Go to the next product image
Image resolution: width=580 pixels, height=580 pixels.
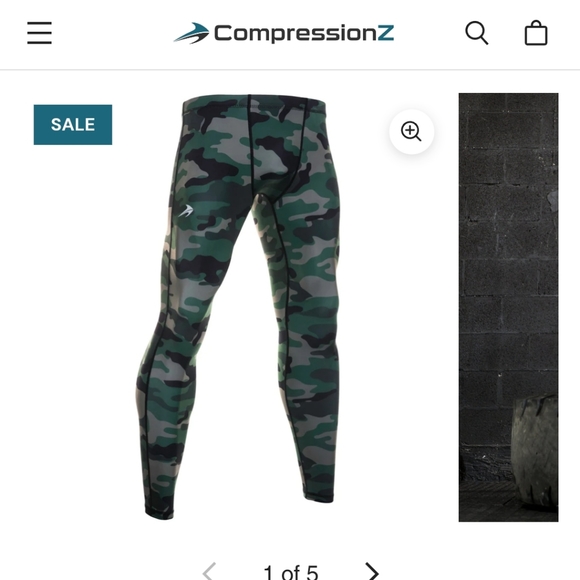(x=371, y=571)
